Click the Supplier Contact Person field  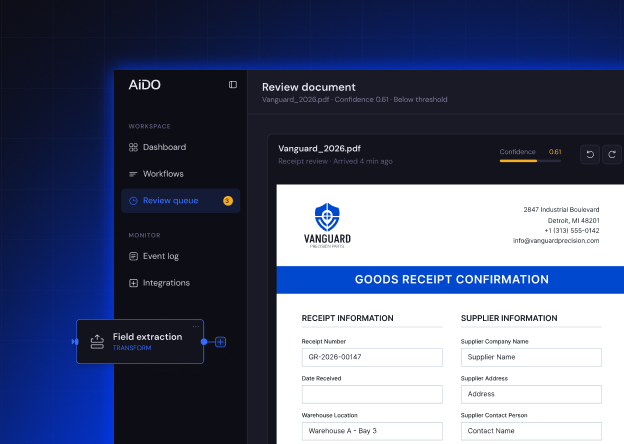[531, 431]
